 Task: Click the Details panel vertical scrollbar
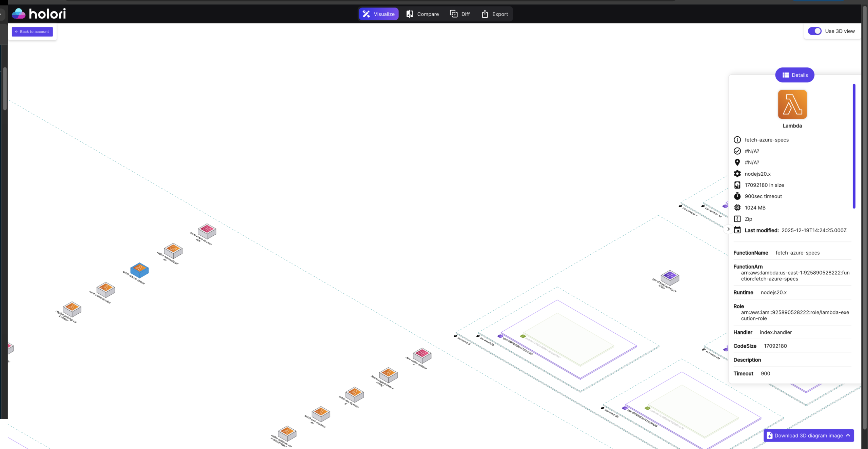854,146
